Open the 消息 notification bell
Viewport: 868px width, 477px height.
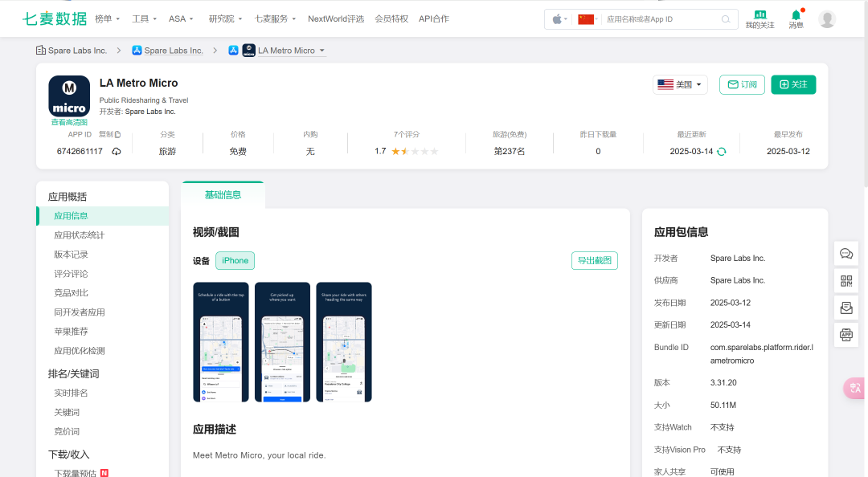tap(796, 14)
